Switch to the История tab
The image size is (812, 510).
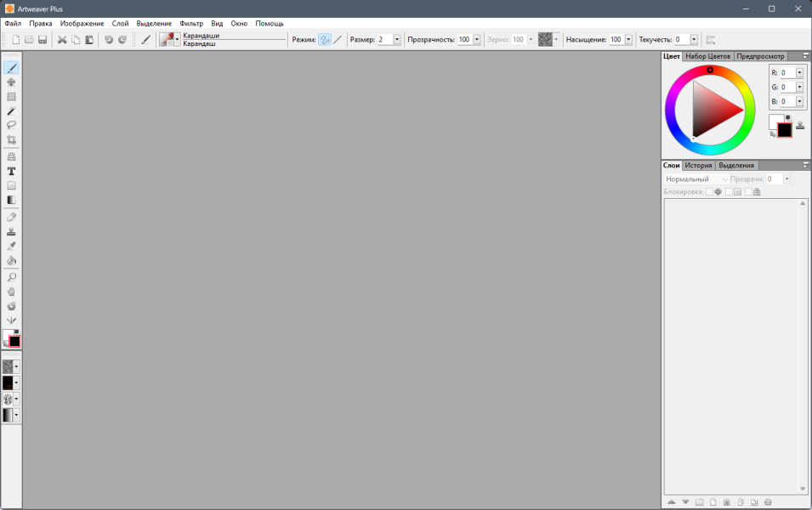click(x=698, y=165)
